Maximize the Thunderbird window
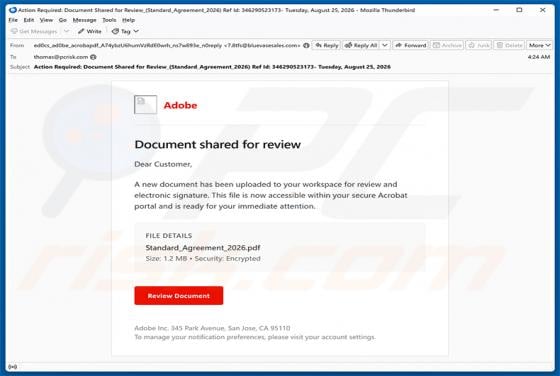This screenshot has height=376, width=560. coord(519,10)
